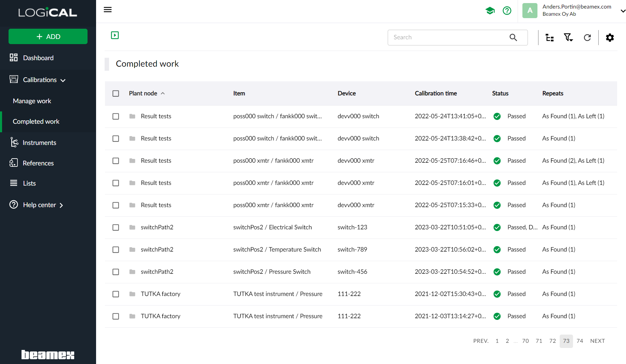Image resolution: width=626 pixels, height=364 pixels.
Task: Open the user account dropdown arrow
Action: click(x=623, y=11)
